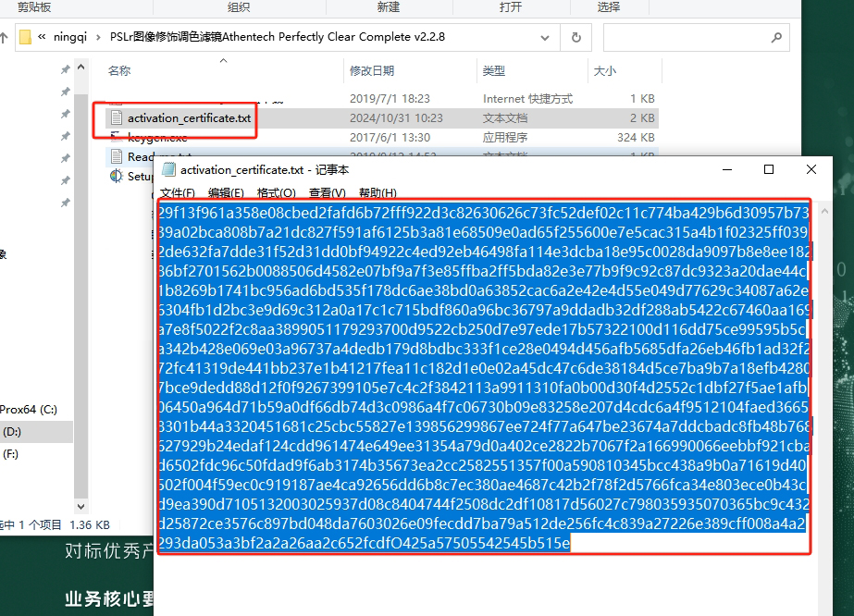854x616 pixels.
Task: Sort by Size (大小) column header
Action: (x=604, y=71)
